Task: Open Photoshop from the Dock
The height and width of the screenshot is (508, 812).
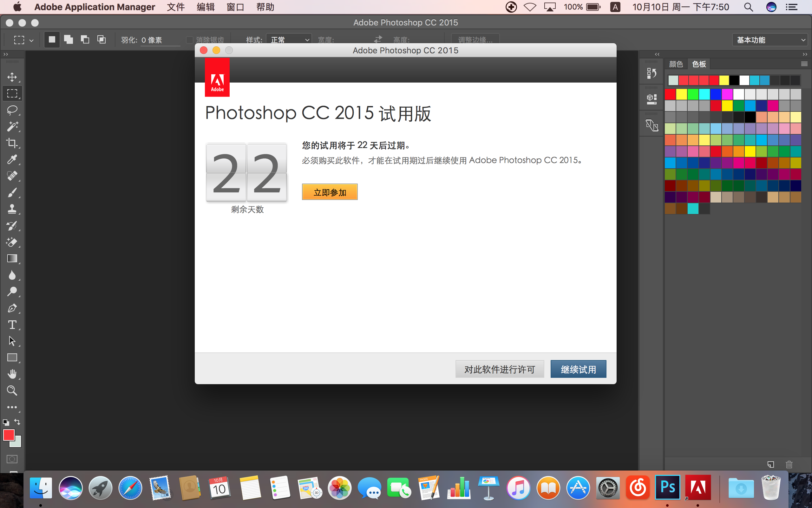Action: (667, 487)
